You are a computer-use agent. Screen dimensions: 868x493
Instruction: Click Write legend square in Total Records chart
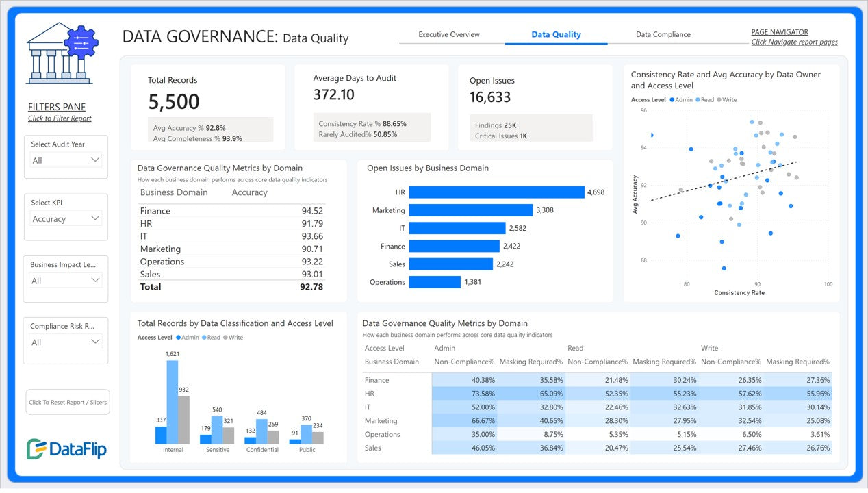tap(226, 338)
